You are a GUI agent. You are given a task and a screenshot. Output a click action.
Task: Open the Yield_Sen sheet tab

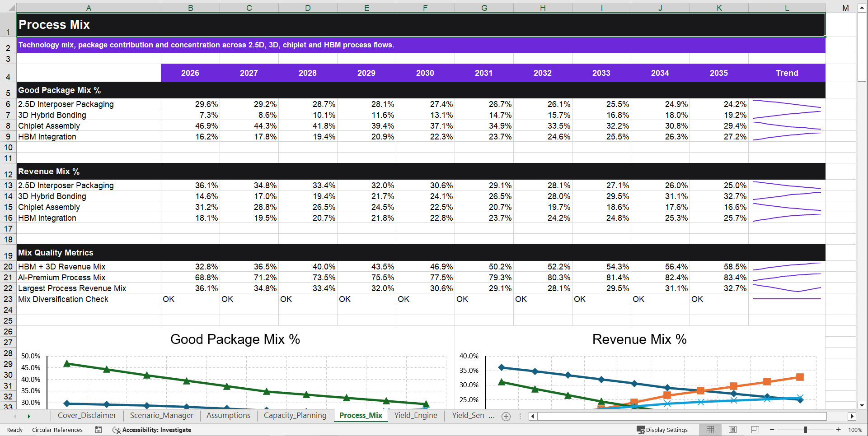(468, 416)
